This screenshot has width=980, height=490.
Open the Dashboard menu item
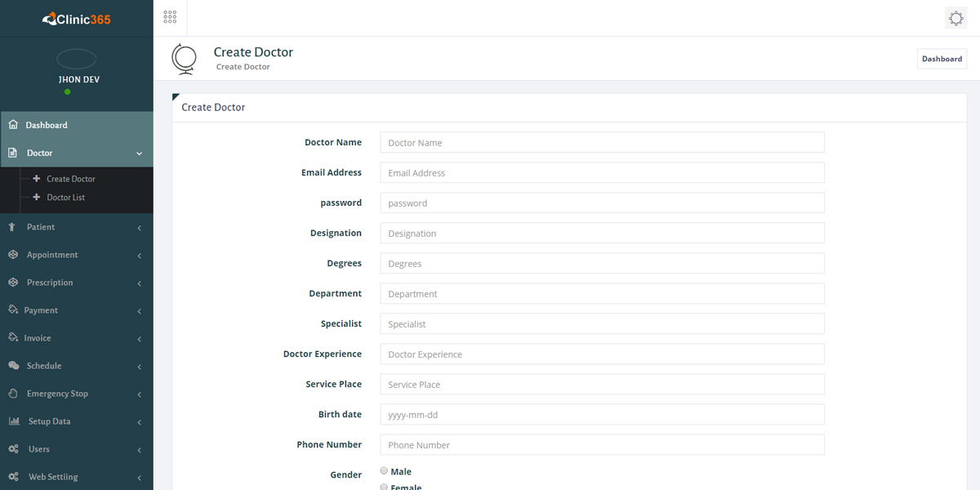pyautogui.click(x=45, y=124)
